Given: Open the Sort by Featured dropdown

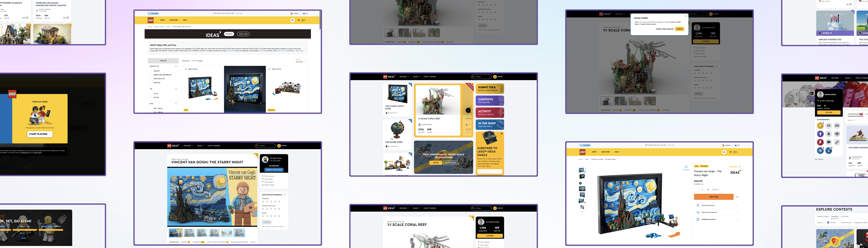Looking at the screenshot, I should tap(300, 61).
